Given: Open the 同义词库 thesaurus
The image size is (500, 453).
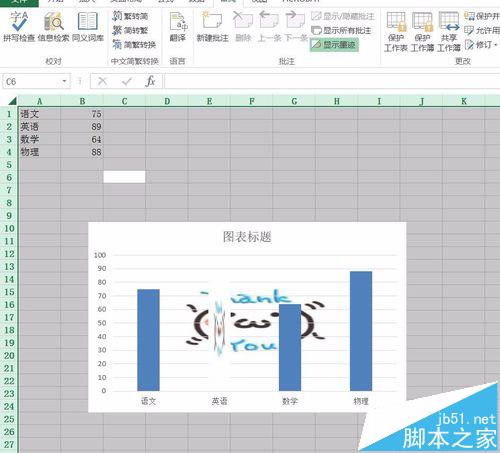Looking at the screenshot, I should (88, 27).
